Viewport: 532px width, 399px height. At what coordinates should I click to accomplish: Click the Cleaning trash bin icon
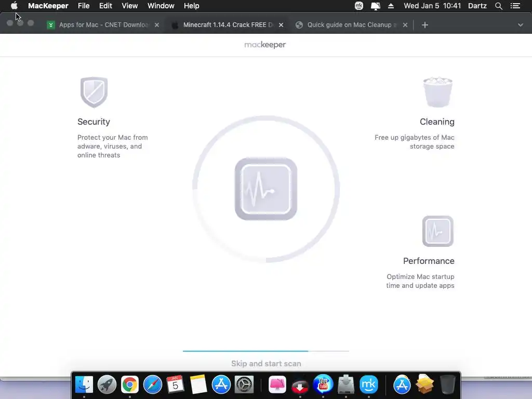tap(437, 92)
